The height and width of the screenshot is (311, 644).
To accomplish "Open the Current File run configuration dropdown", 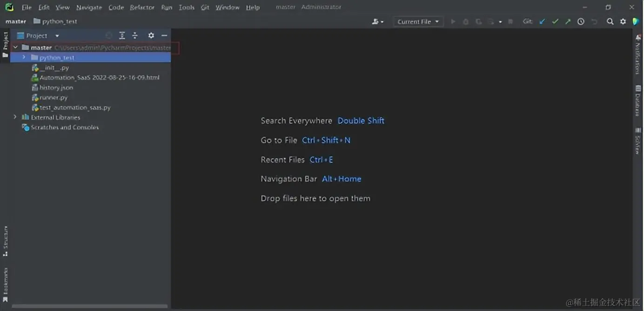I will pos(418,21).
